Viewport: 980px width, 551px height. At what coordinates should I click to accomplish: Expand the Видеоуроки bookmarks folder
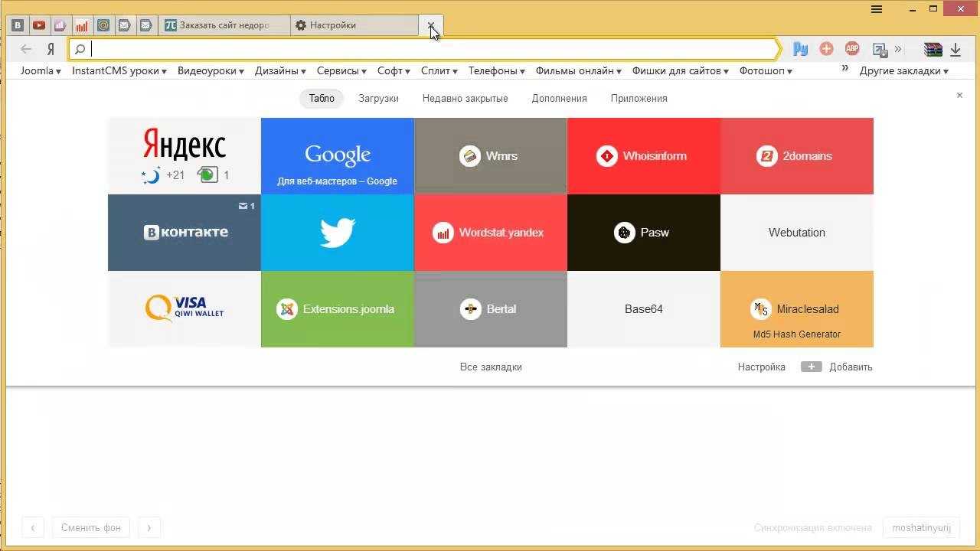[211, 70]
